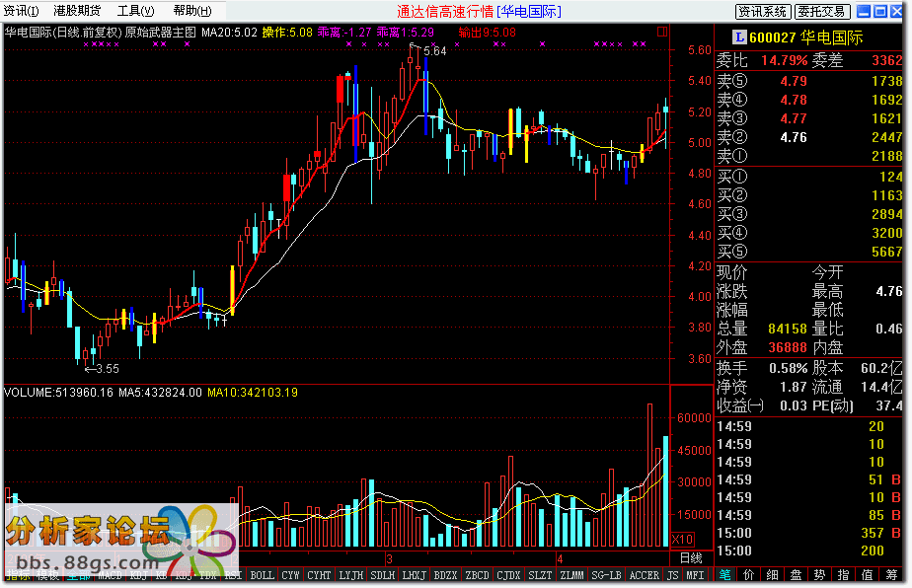Click the MA5:432824.00 volume label
Viewport: 912px width, 588px height.
pyautogui.click(x=160, y=393)
